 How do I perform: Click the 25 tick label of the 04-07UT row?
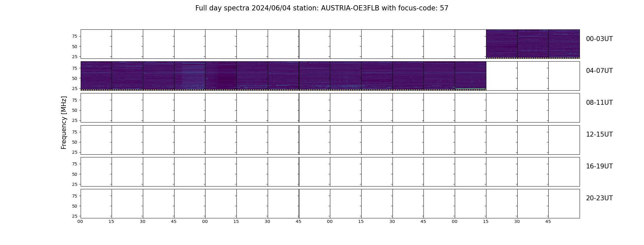coord(75,89)
